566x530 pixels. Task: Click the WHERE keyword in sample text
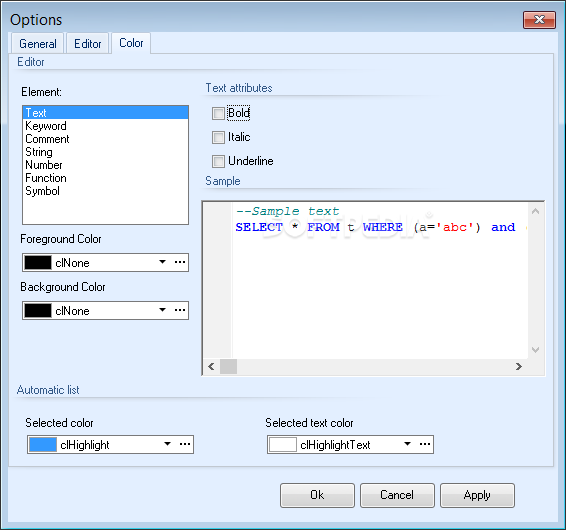coord(383,227)
